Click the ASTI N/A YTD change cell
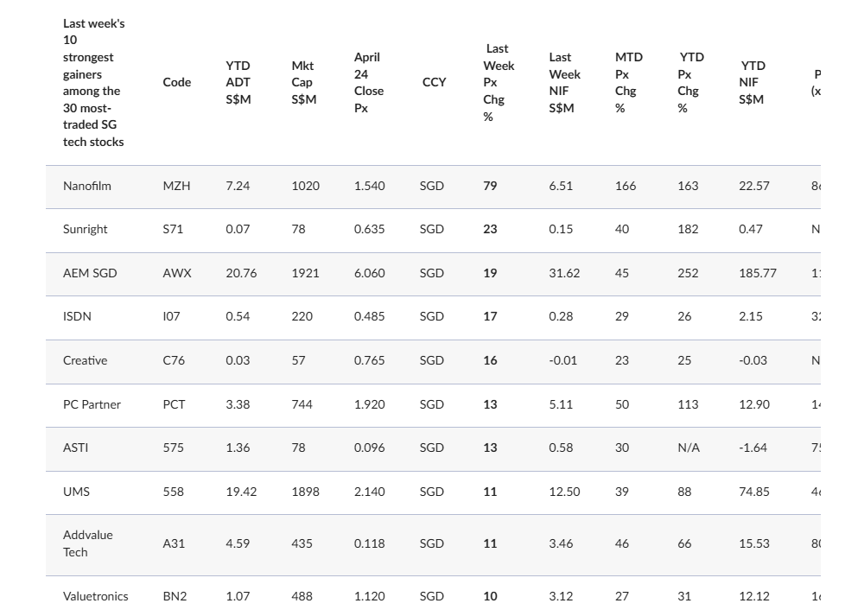The image size is (845, 616). 688,448
